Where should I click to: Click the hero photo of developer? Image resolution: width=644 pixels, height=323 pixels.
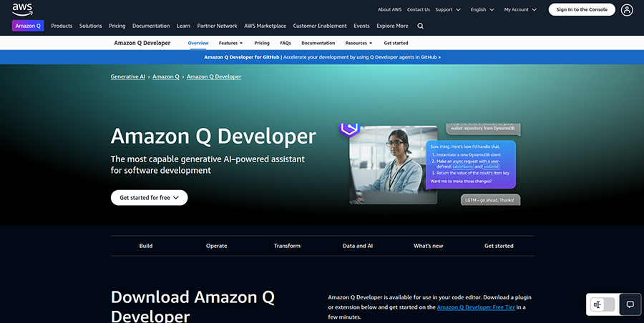click(393, 165)
